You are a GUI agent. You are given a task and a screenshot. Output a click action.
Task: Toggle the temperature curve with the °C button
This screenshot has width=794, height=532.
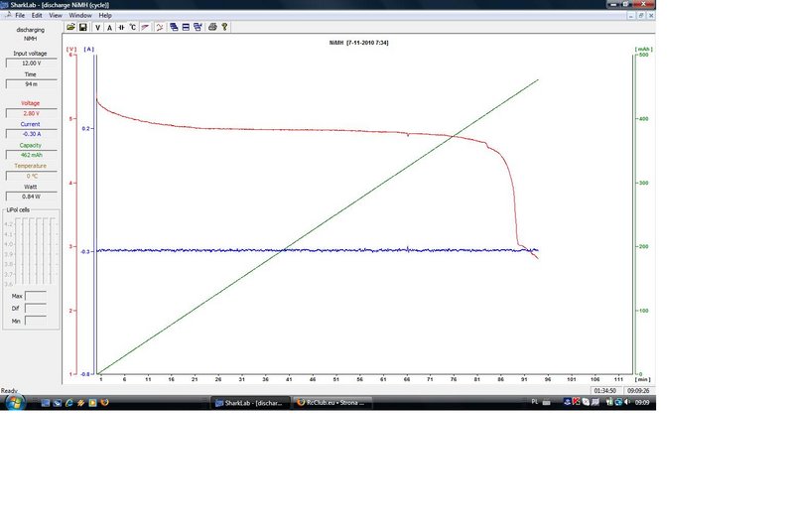click(x=133, y=28)
